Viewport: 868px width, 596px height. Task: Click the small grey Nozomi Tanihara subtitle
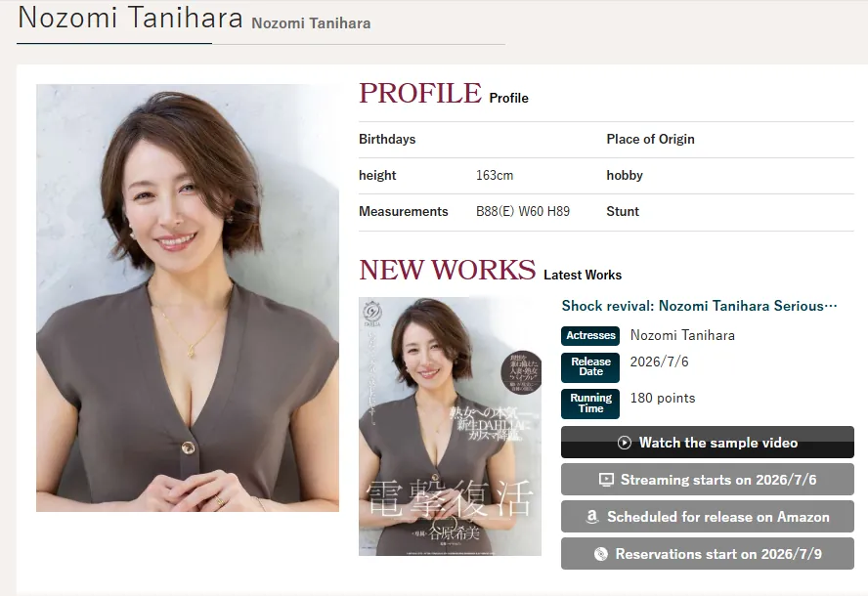pos(311,23)
